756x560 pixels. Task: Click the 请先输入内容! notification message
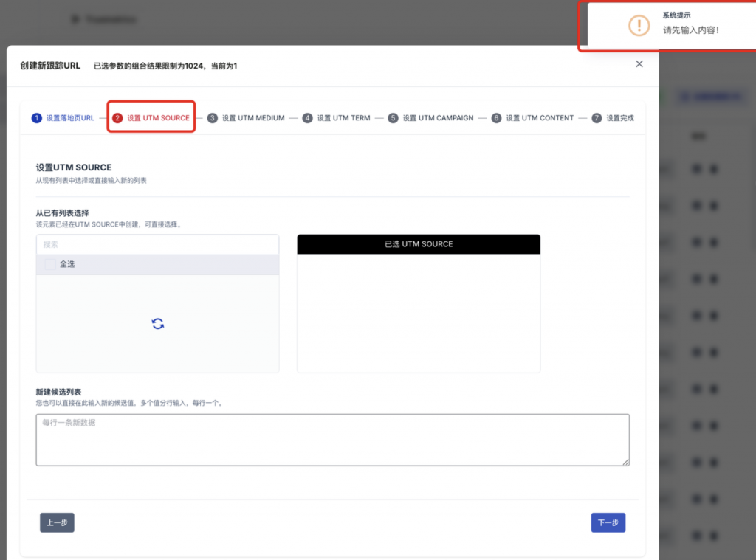pyautogui.click(x=690, y=30)
